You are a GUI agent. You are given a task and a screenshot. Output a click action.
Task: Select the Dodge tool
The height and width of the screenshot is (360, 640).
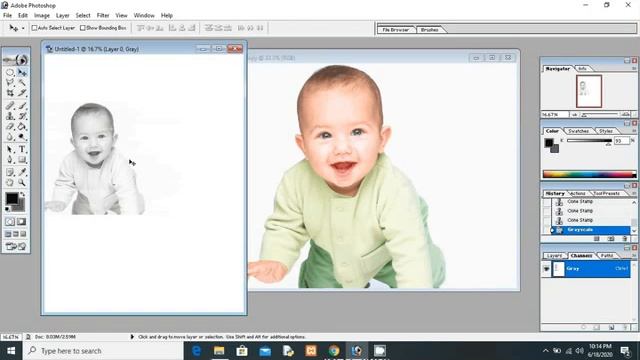[22, 137]
